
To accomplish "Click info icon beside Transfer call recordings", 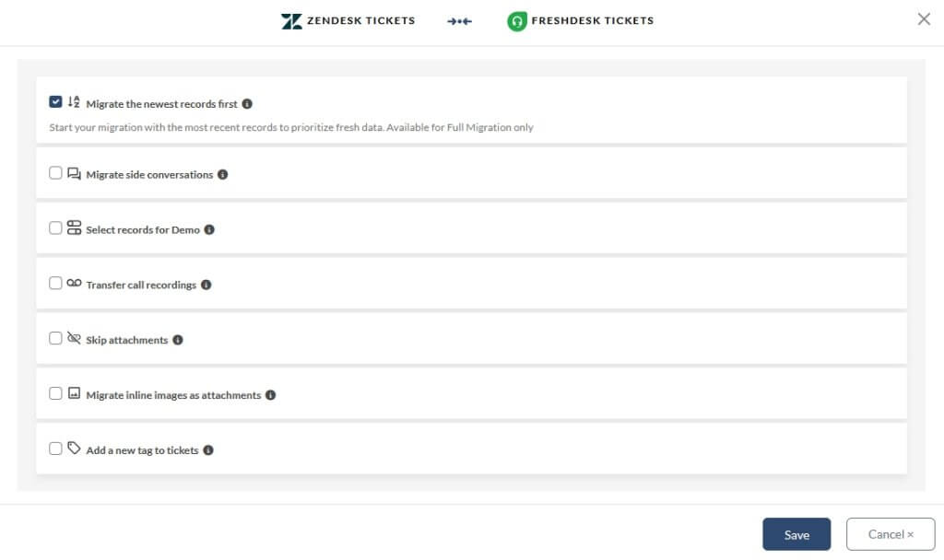I will point(206,285).
